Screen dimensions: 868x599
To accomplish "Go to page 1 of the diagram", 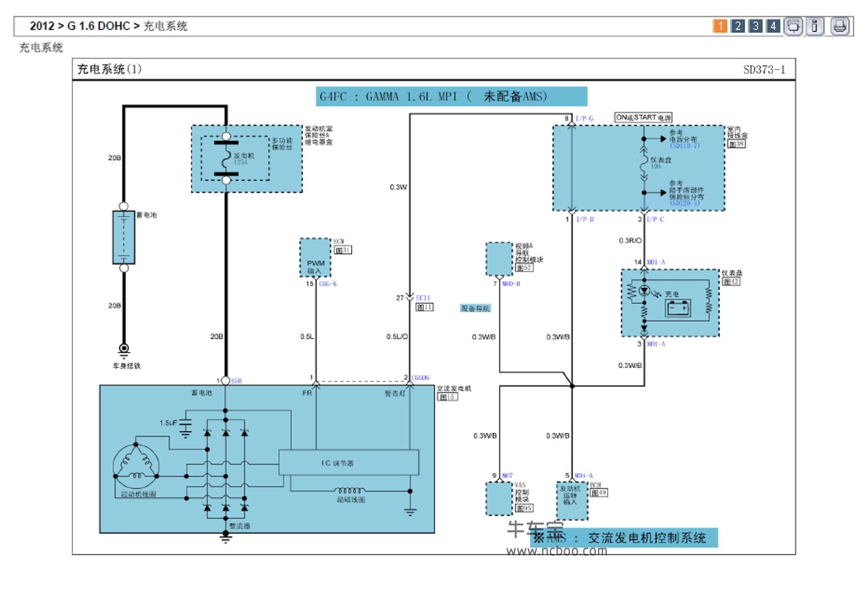I will (x=719, y=26).
